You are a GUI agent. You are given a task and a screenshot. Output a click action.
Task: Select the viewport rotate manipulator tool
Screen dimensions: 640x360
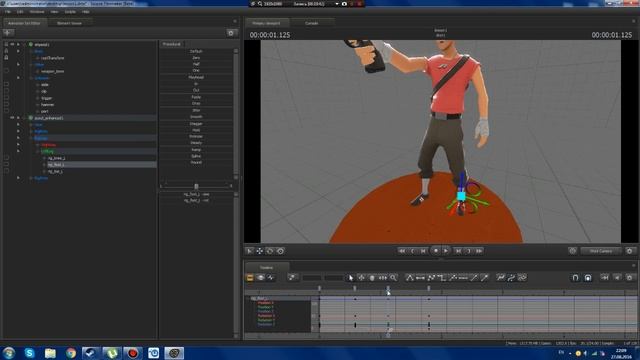270,251
